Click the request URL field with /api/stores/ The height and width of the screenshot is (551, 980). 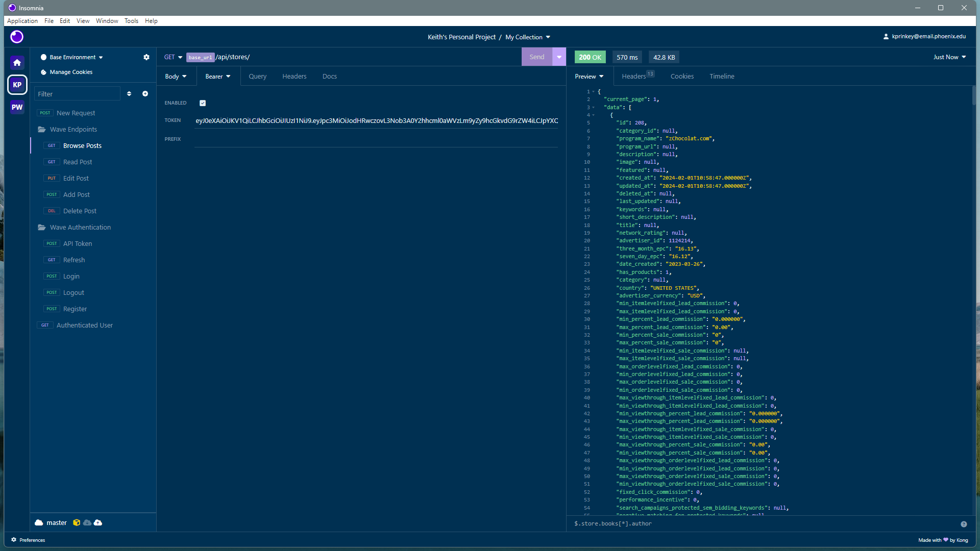pos(353,57)
